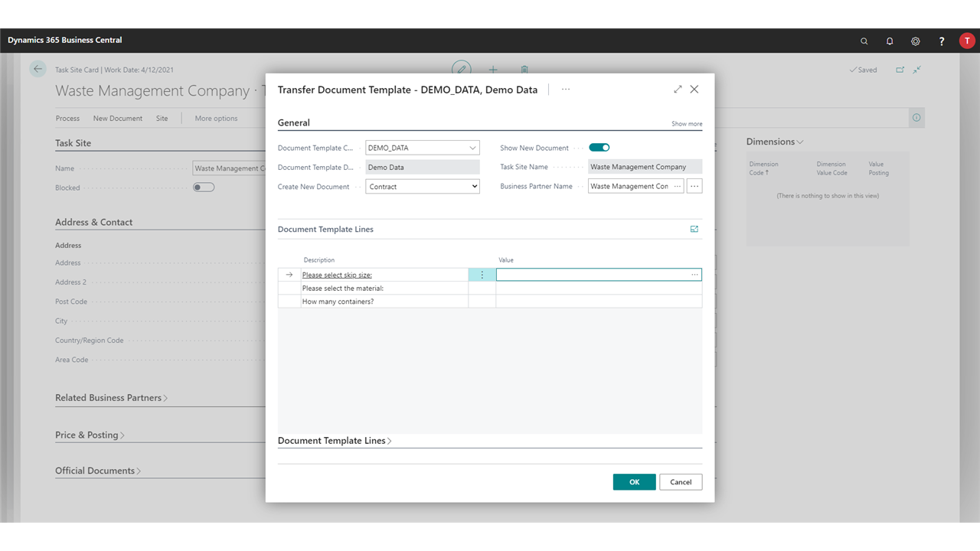
Task: Open the user account avatar T
Action: pyautogui.click(x=967, y=41)
